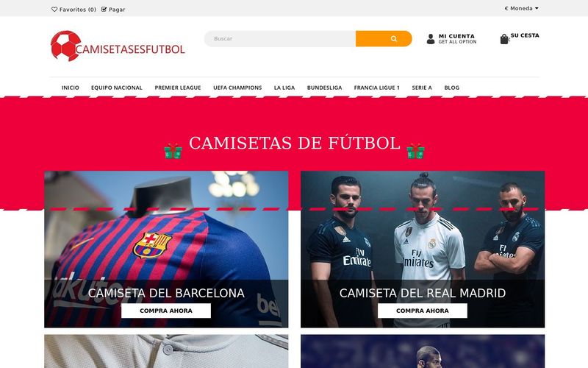Open the Premier League menu
Image resolution: width=588 pixels, height=368 pixels.
point(178,88)
